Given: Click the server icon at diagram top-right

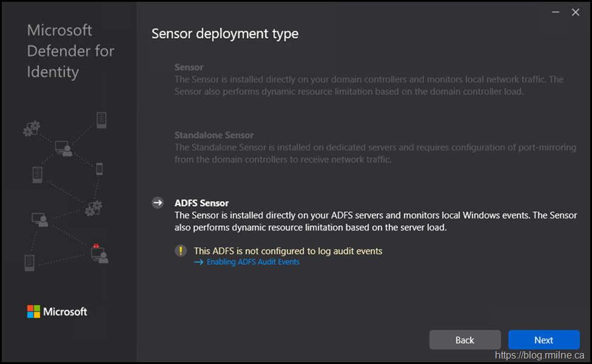Looking at the screenshot, I should click(x=101, y=120).
